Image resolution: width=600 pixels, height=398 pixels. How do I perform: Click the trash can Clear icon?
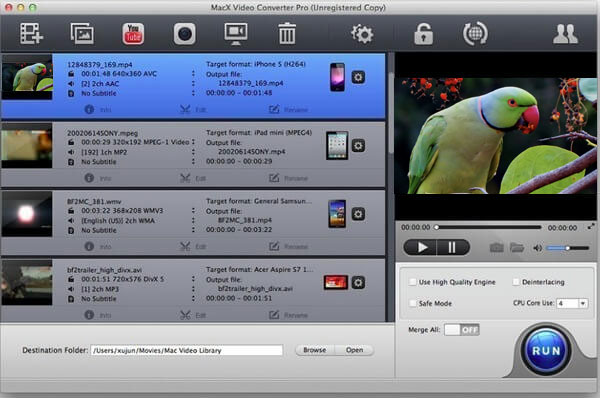pyautogui.click(x=287, y=33)
